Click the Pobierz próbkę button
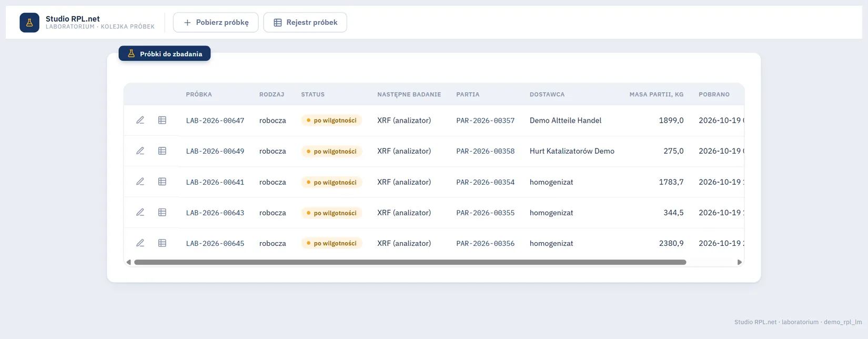The image size is (868, 339). [216, 23]
